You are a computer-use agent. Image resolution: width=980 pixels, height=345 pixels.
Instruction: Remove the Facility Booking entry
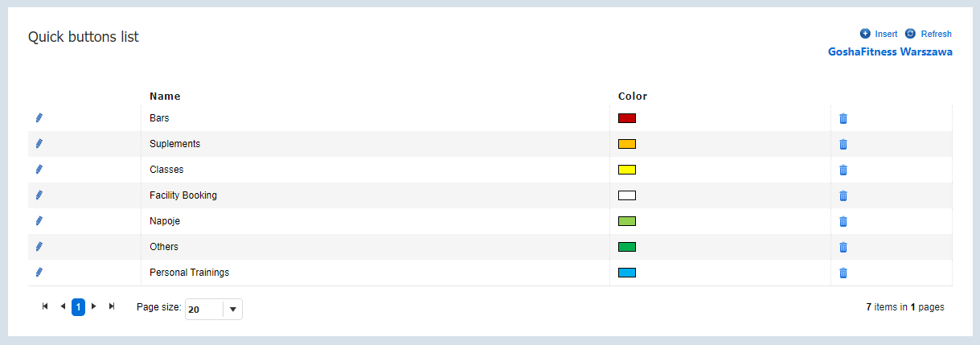pyautogui.click(x=843, y=195)
